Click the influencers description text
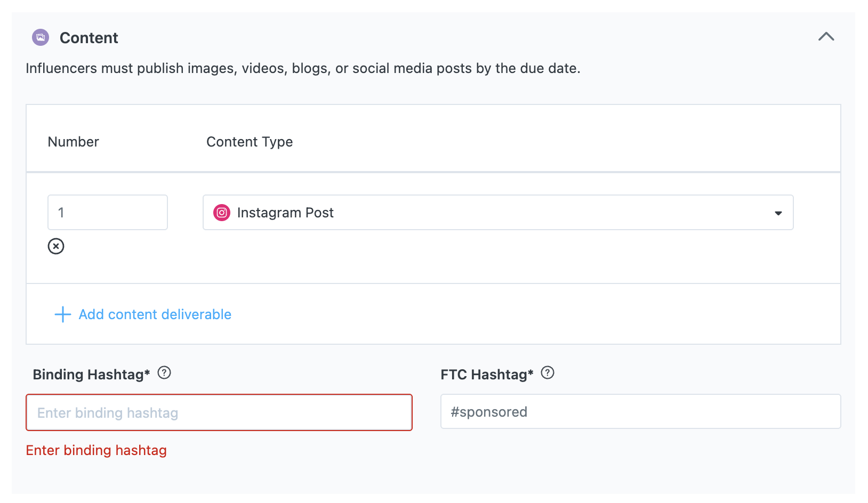This screenshot has height=503, width=868. [303, 68]
